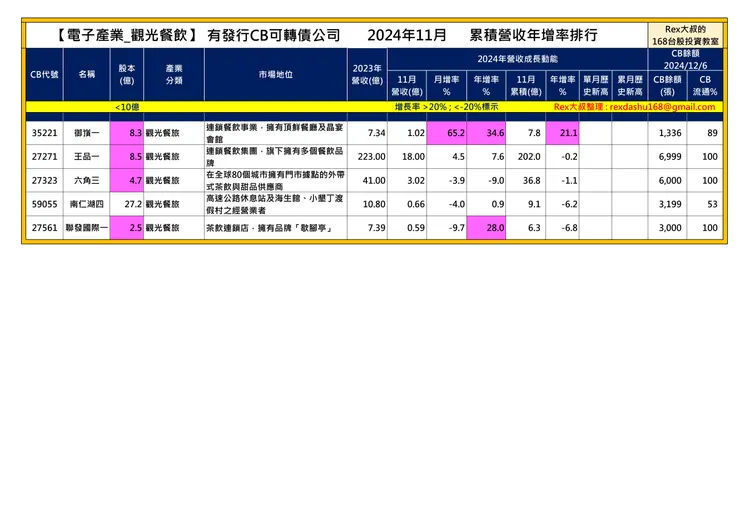
Task: Click the 單月歷史新高 column header
Action: pyautogui.click(x=596, y=85)
